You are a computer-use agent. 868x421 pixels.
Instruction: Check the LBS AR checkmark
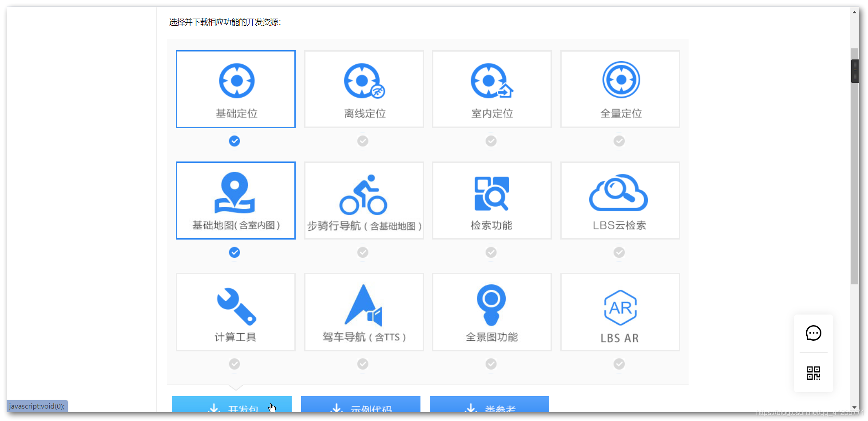619,364
